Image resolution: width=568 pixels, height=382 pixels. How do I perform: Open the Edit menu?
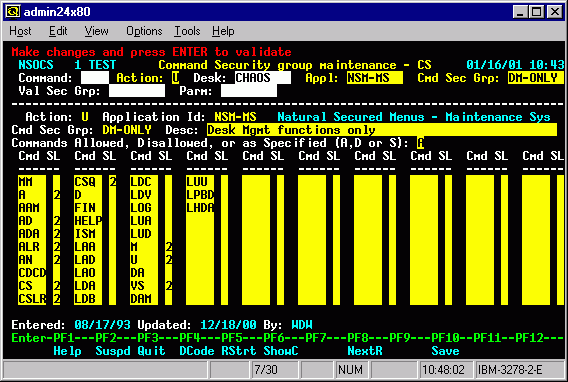(x=58, y=31)
